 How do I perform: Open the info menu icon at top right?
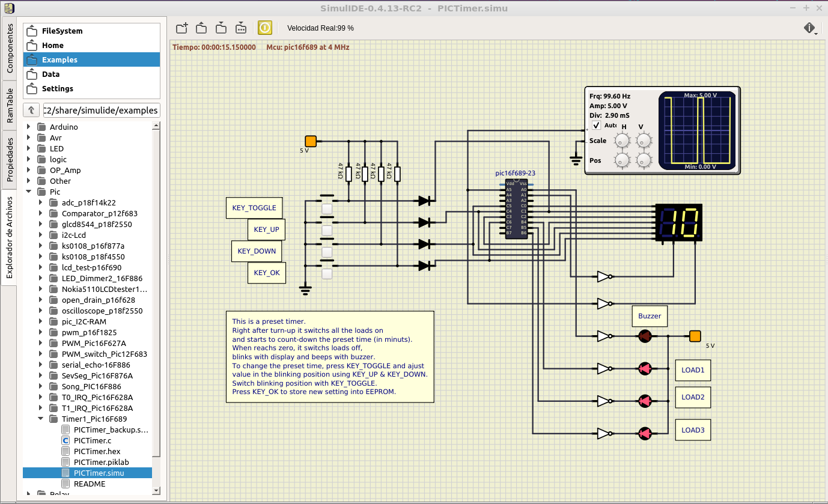click(809, 28)
